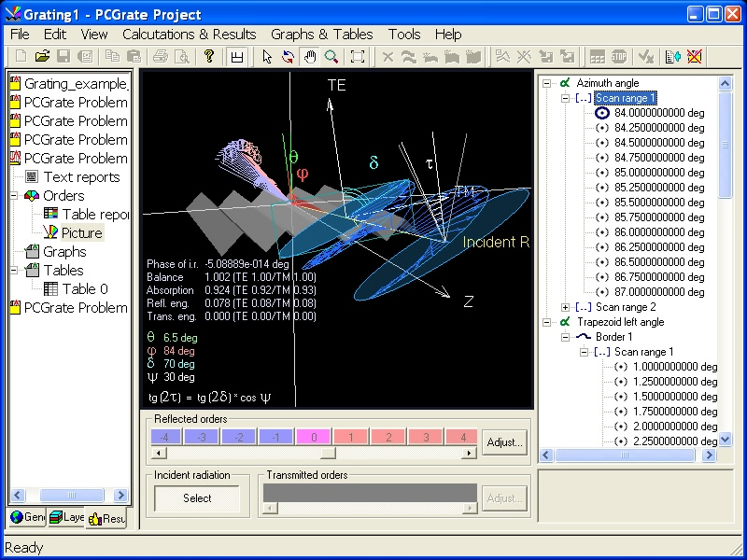Click the colorful Orders icon in tree
The width and height of the screenshot is (747, 560).
tap(32, 196)
